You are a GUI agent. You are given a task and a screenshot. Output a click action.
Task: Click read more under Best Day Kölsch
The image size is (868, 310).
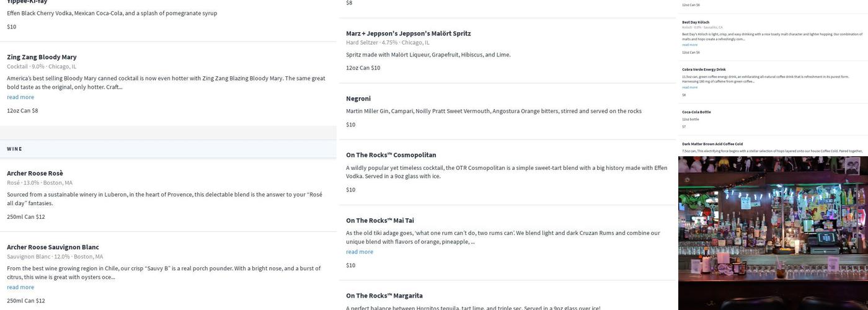(689, 45)
